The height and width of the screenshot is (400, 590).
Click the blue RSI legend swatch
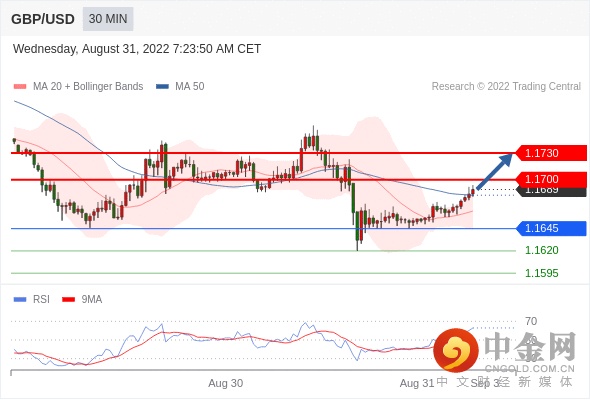20,300
